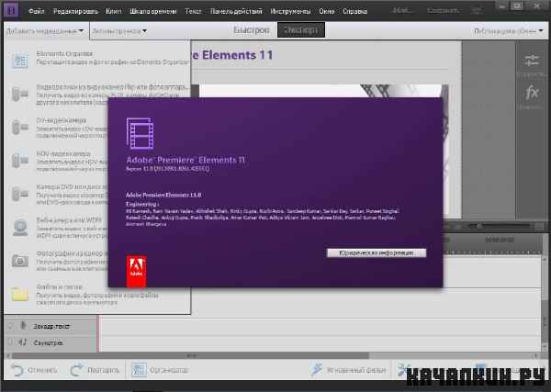Toggle the soundtrack track enable checkbox
This screenshot has width=551, height=392.
click(10, 342)
